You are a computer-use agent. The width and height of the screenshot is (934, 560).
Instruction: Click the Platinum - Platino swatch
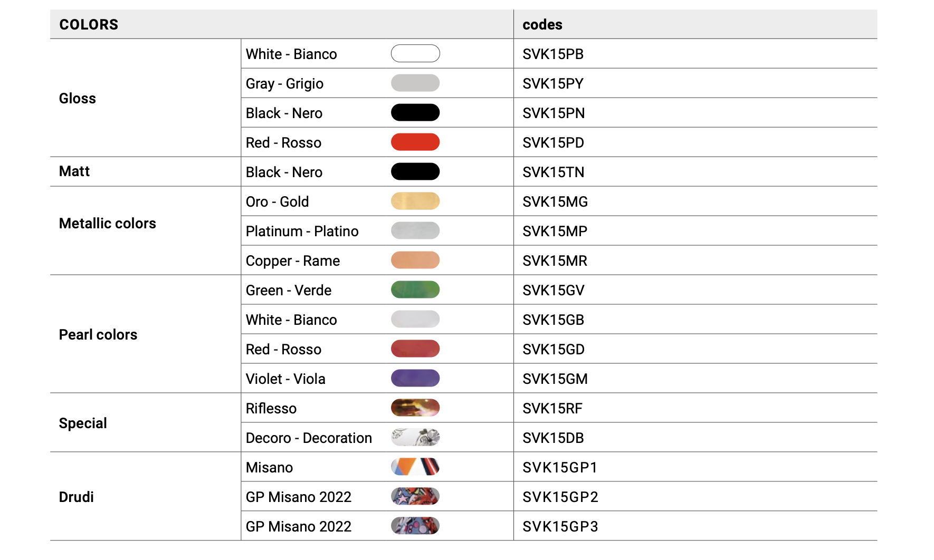(x=415, y=231)
